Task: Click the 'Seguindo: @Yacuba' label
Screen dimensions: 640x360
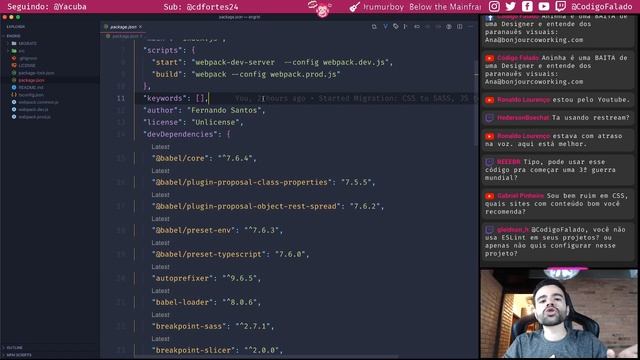Action: click(x=47, y=7)
